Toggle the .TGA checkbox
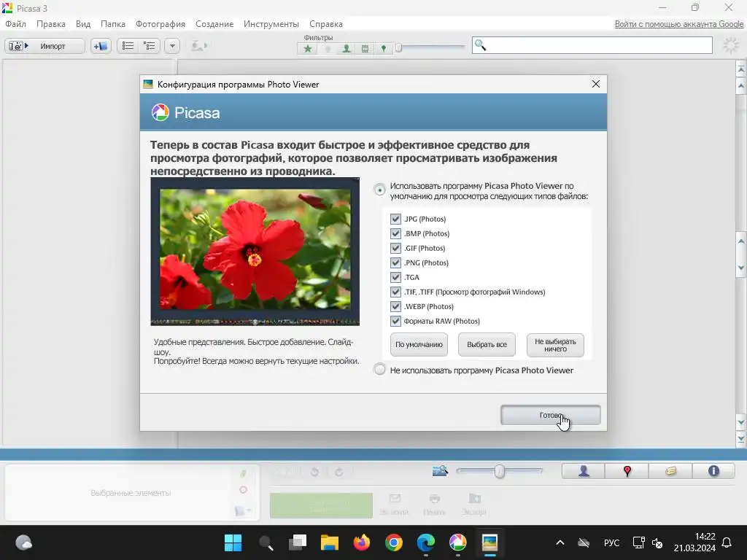 pyautogui.click(x=395, y=277)
